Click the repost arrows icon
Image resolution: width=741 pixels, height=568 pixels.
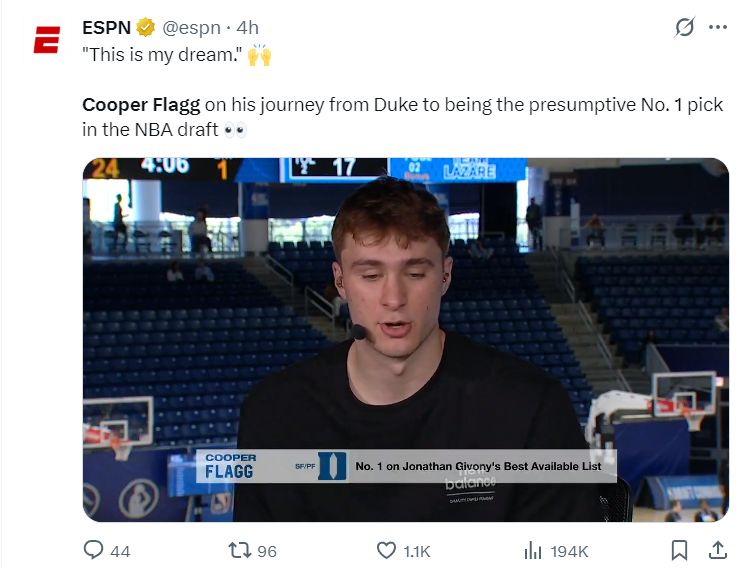click(x=238, y=550)
